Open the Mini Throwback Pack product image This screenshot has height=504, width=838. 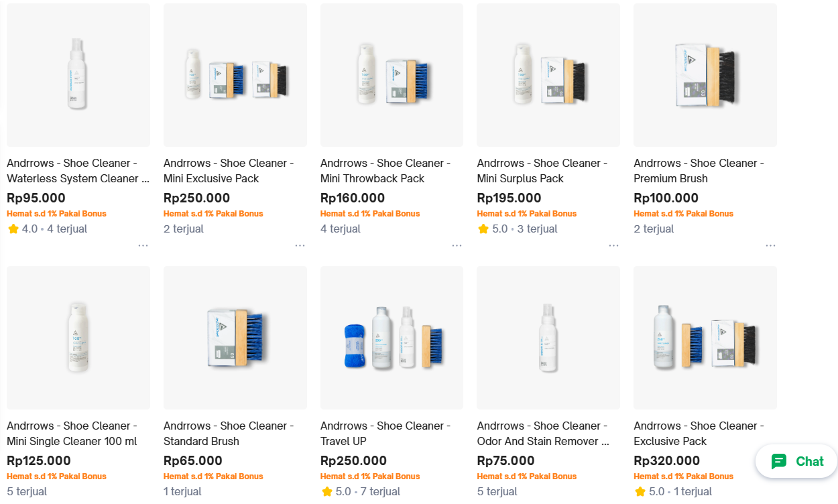(392, 75)
